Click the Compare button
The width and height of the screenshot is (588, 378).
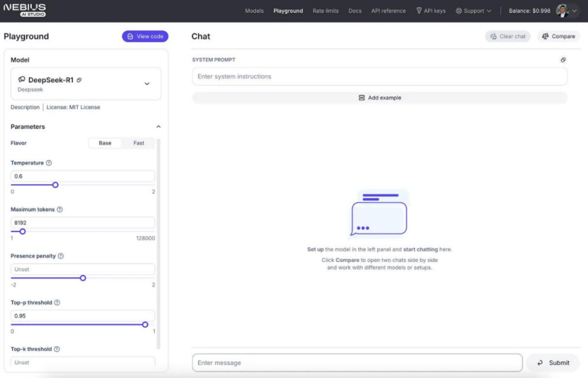(559, 36)
